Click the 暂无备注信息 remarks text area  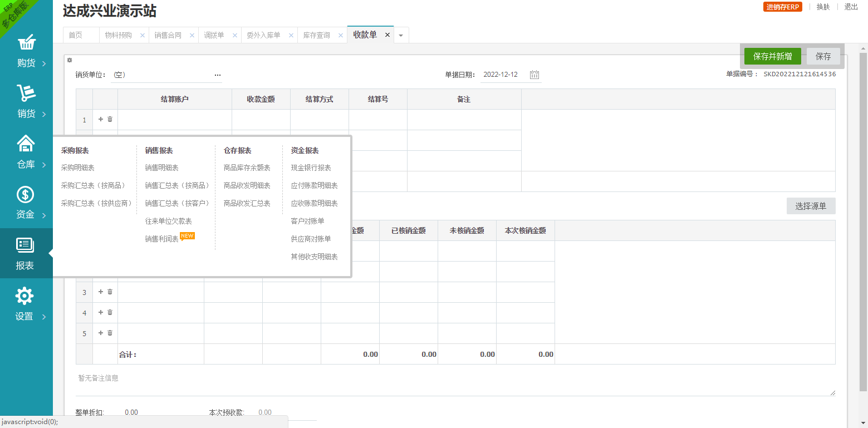click(x=455, y=383)
